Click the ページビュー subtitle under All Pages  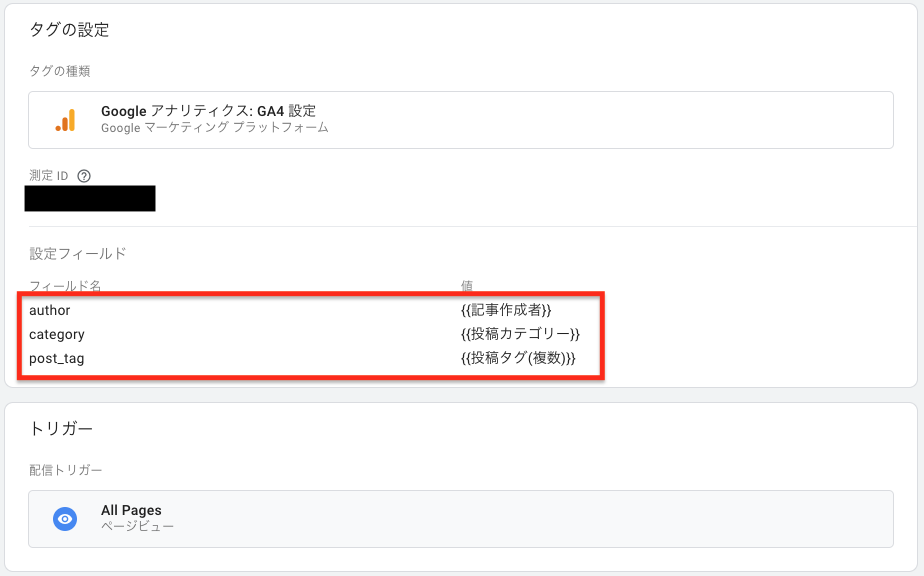coord(137,526)
